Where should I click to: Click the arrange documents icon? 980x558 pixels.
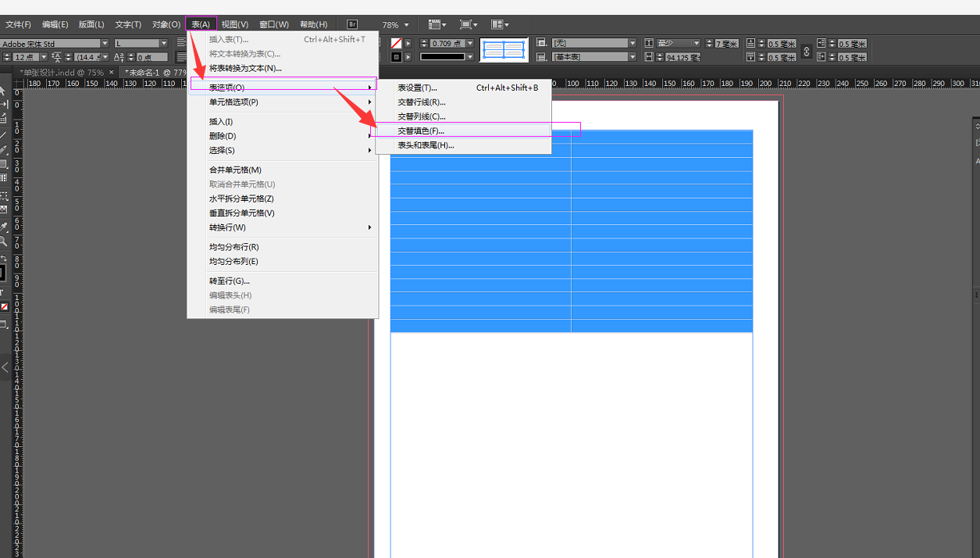coord(500,24)
